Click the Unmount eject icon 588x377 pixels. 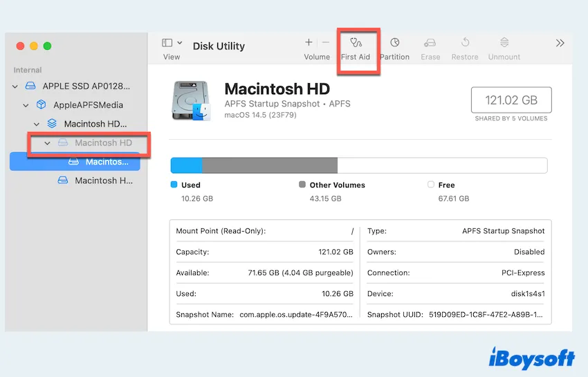point(504,42)
